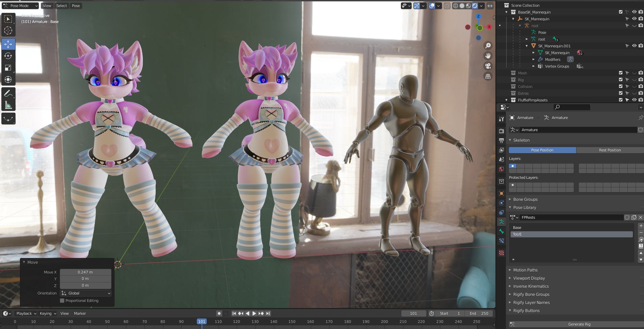Open Active Tool properties tab

[x=501, y=119]
